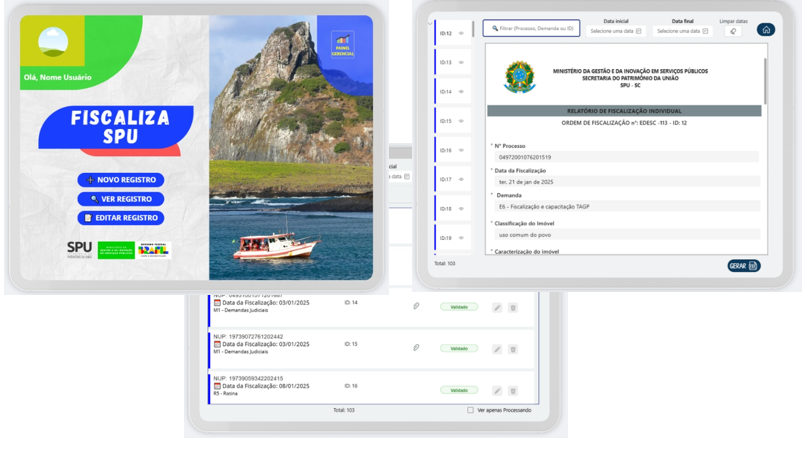
Task: Select the ID:14 row in report list
Action: pyautogui.click(x=453, y=92)
